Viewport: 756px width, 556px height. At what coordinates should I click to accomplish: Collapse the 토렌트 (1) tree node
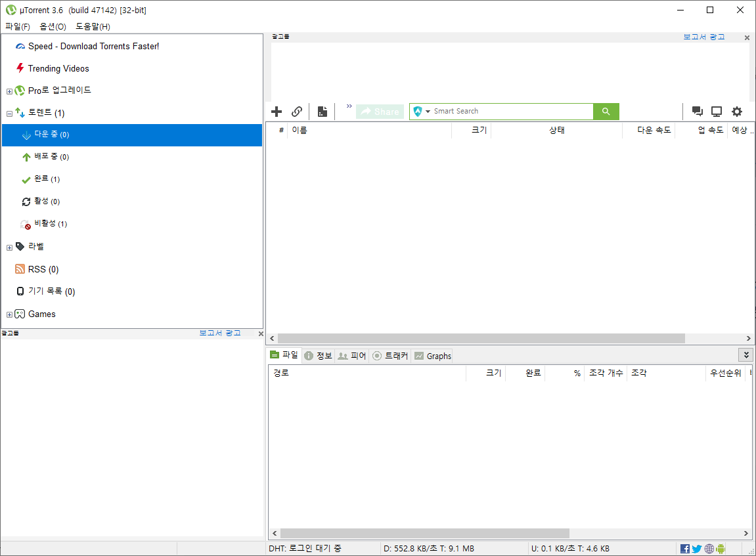pos(9,114)
